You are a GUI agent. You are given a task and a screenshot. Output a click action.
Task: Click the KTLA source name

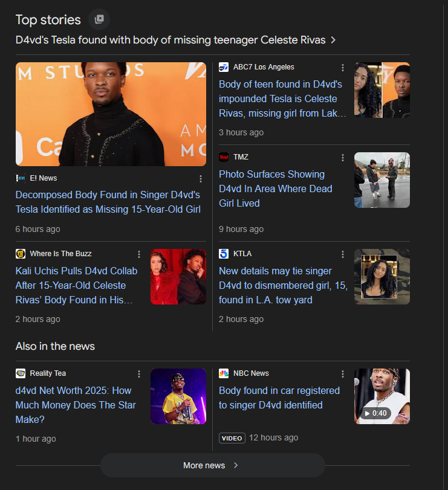point(242,254)
